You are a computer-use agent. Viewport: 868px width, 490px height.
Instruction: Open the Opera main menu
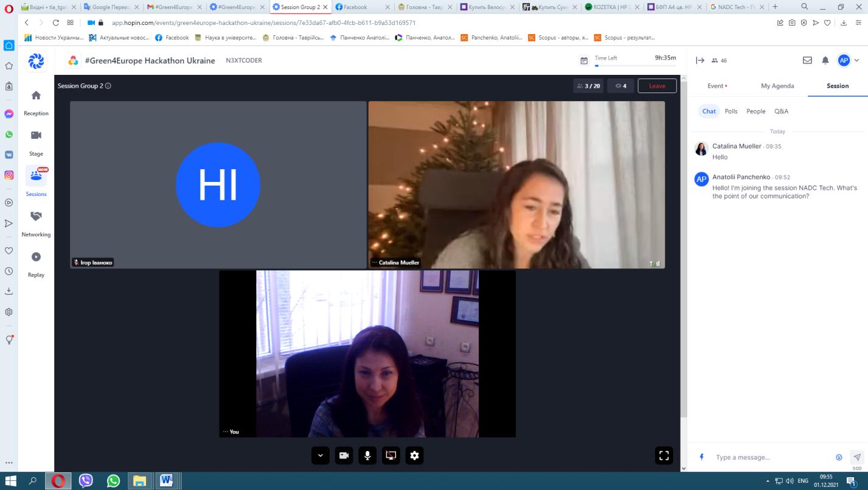9,7
